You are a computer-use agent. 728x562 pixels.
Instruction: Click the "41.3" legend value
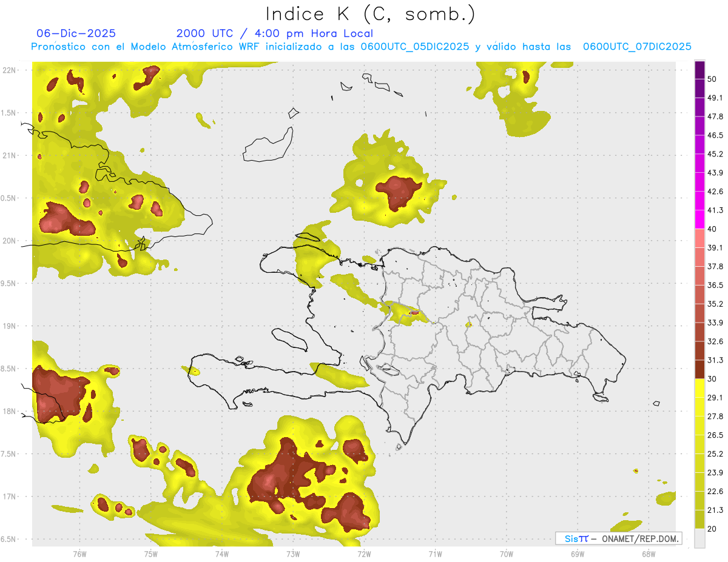(715, 210)
